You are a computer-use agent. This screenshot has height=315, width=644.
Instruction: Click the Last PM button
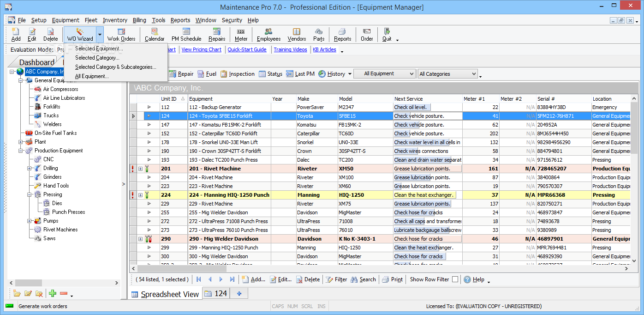point(300,74)
